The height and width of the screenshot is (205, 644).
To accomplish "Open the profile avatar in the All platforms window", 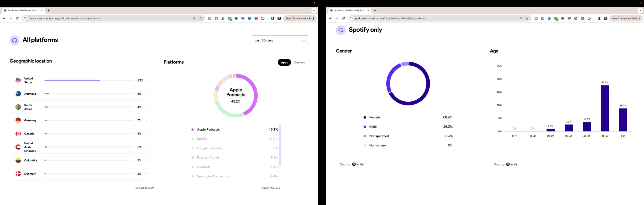I will point(279,19).
